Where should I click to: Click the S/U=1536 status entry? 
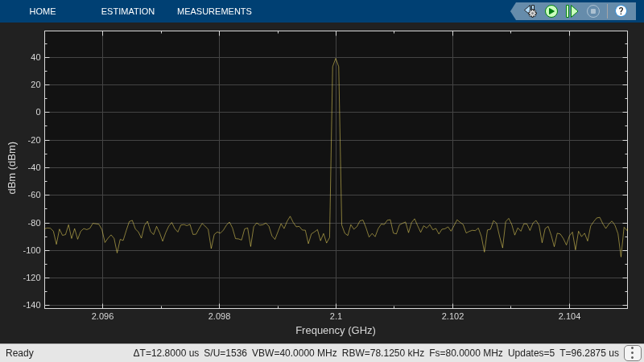225,353
